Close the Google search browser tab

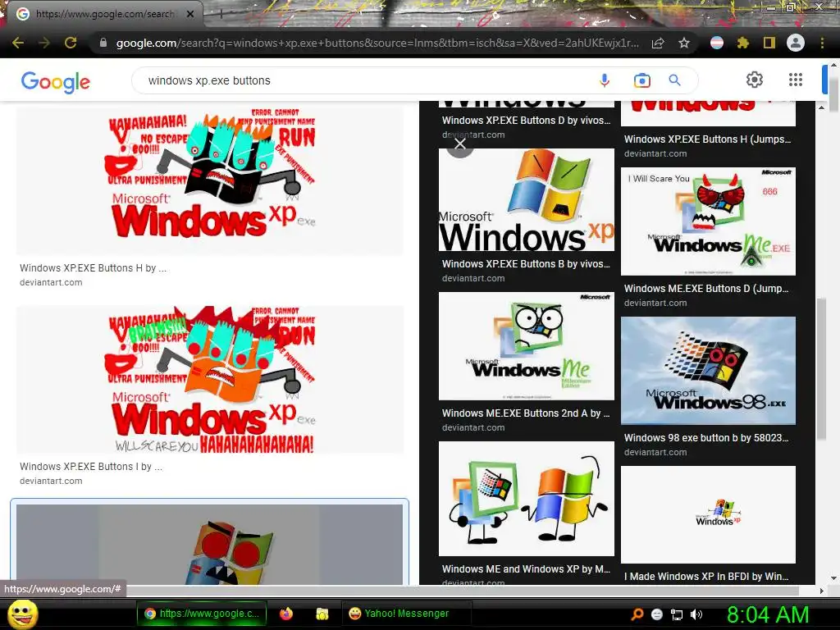(x=190, y=14)
